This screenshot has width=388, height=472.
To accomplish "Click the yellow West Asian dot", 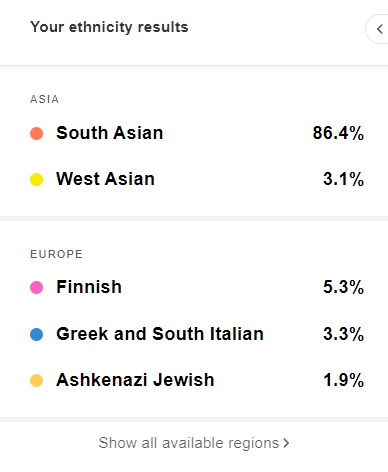I will 36,179.
